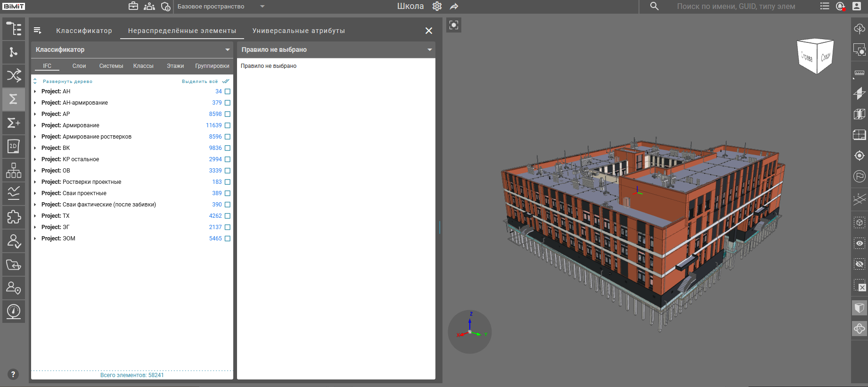Click the shuffle arrows icon in sidebar
Screen dimensions: 868x387
(x=14, y=75)
